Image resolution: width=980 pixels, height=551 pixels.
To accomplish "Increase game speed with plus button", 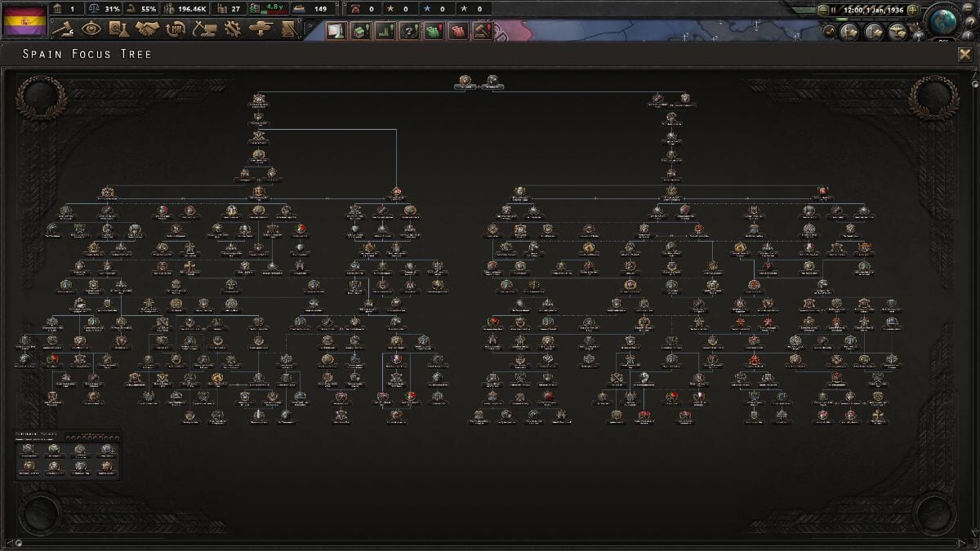I will click(913, 11).
